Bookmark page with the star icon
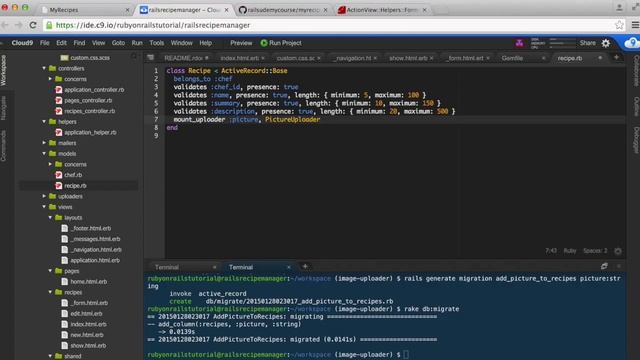This screenshot has height=360, width=640. pyautogui.click(x=619, y=25)
